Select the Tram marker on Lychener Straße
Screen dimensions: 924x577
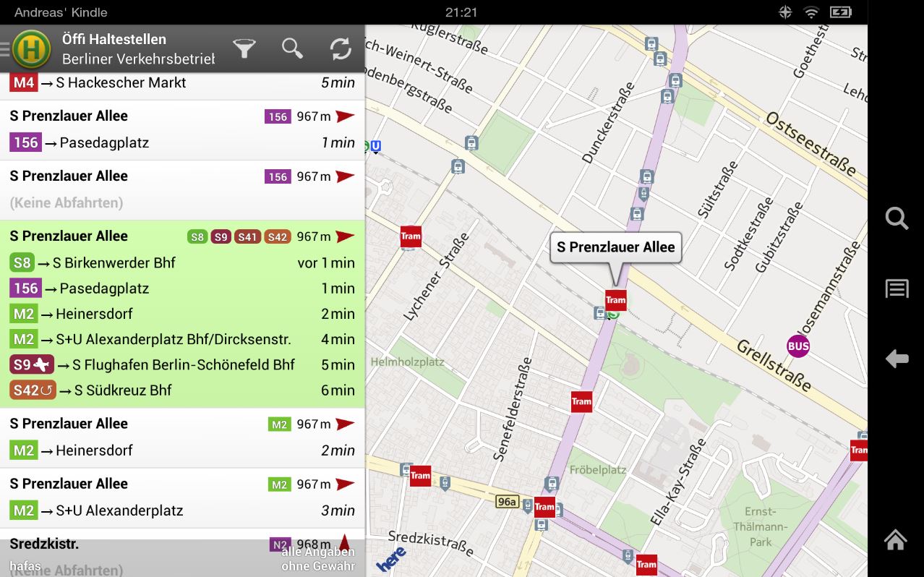pos(411,236)
